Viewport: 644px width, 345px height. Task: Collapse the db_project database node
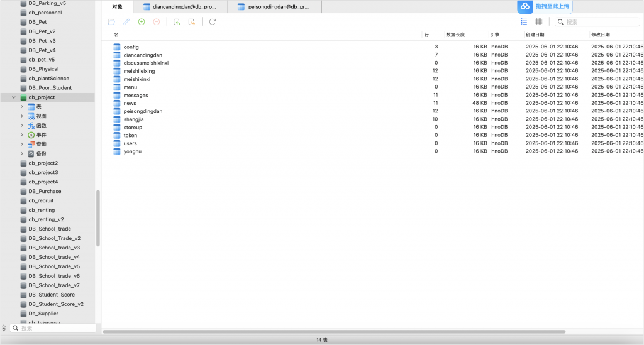[14, 97]
